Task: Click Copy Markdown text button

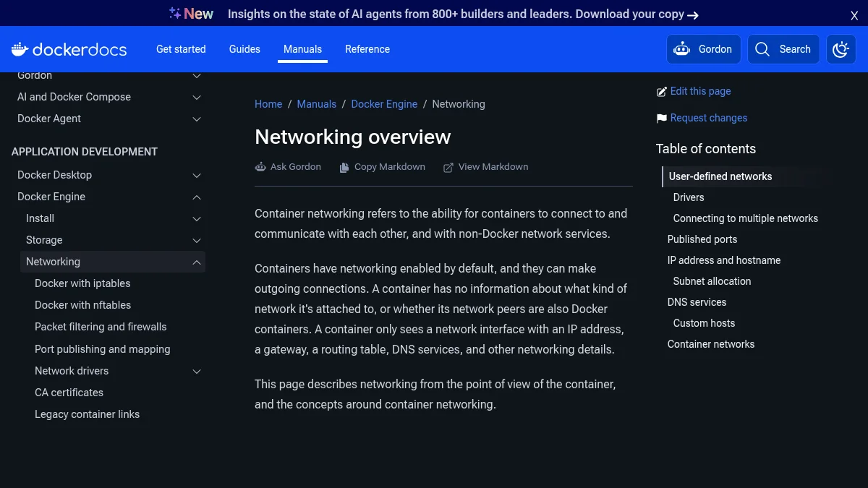Action: click(x=390, y=167)
